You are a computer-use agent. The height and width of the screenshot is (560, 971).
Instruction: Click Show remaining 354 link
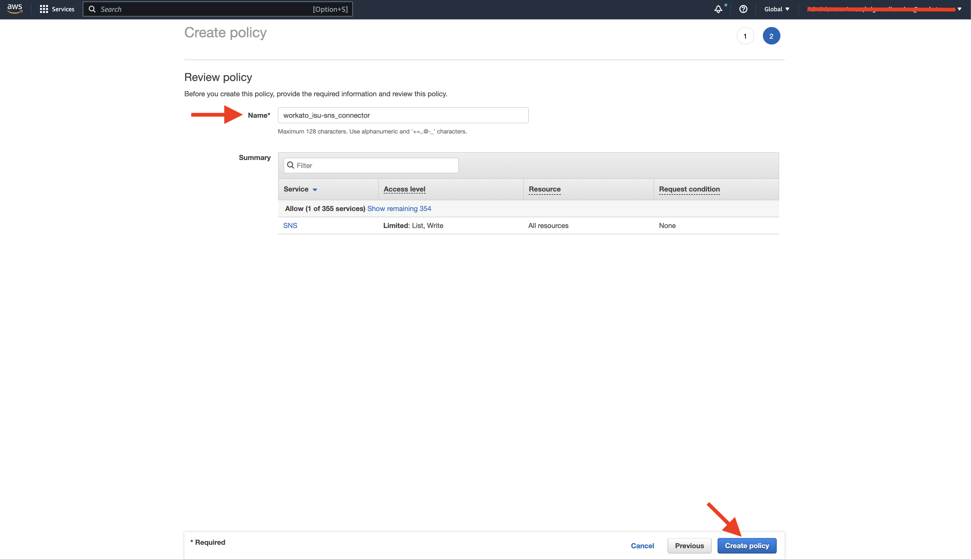[399, 208]
